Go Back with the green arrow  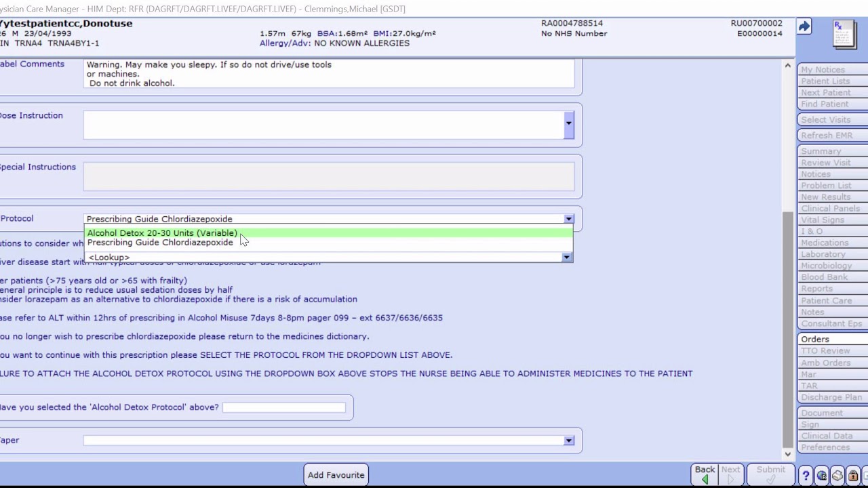(705, 474)
